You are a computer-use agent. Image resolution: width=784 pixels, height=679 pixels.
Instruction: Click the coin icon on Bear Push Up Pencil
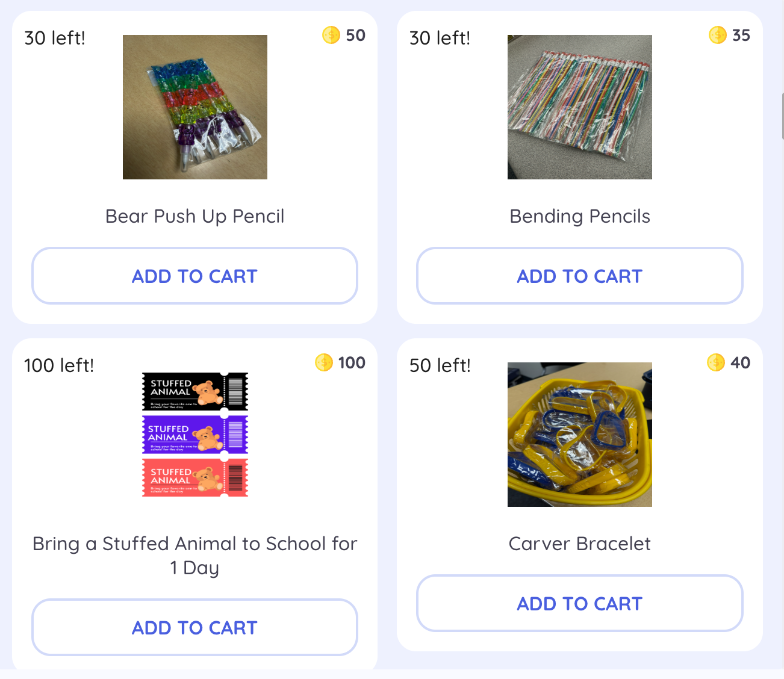click(331, 36)
